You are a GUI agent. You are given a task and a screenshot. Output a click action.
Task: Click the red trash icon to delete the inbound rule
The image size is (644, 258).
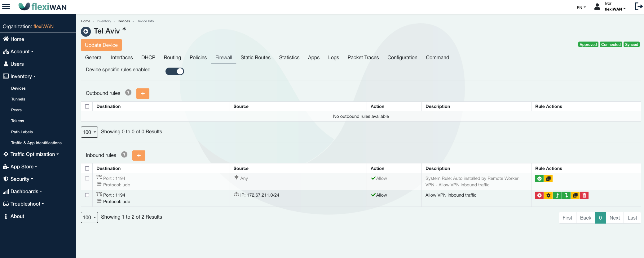pos(584,195)
